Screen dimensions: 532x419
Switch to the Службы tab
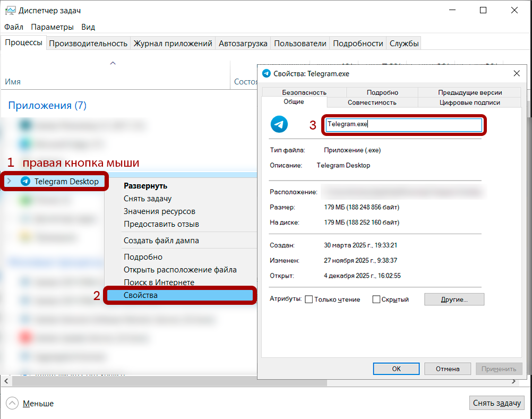(x=404, y=44)
